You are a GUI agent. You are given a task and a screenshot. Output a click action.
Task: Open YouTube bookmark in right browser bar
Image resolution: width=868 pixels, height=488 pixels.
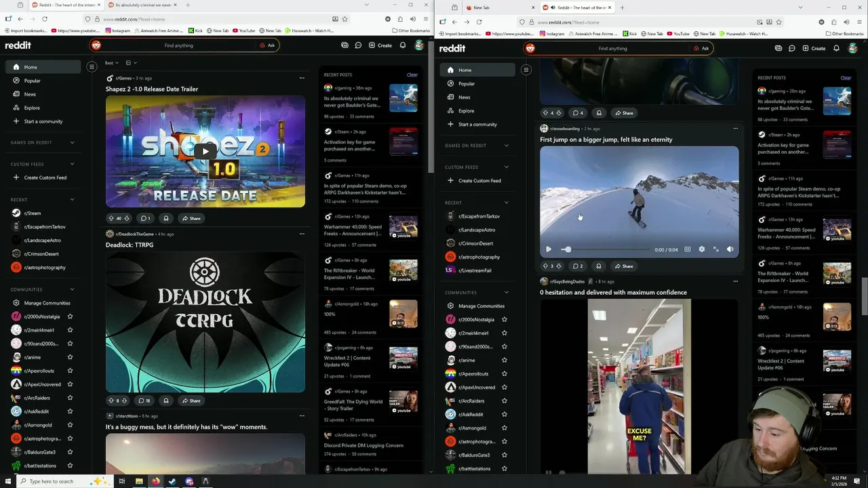tap(677, 33)
